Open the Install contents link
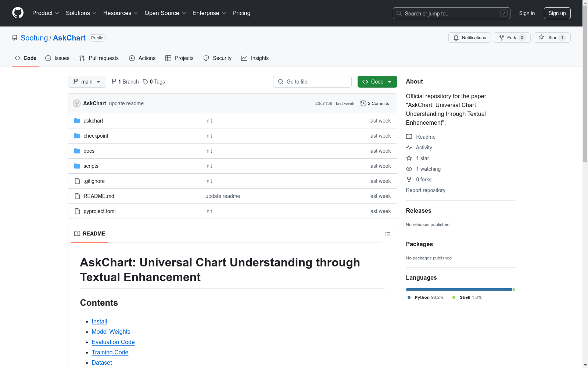The image size is (588, 368). coord(99,322)
